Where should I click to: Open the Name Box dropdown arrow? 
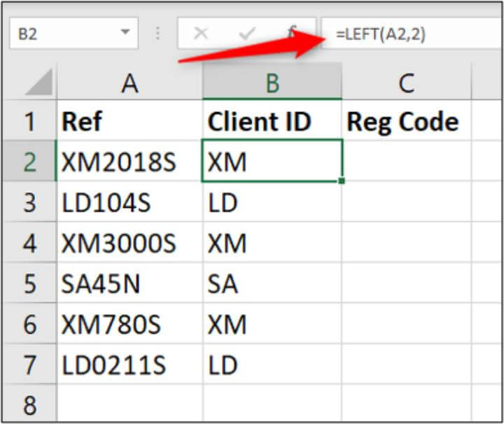pos(125,34)
